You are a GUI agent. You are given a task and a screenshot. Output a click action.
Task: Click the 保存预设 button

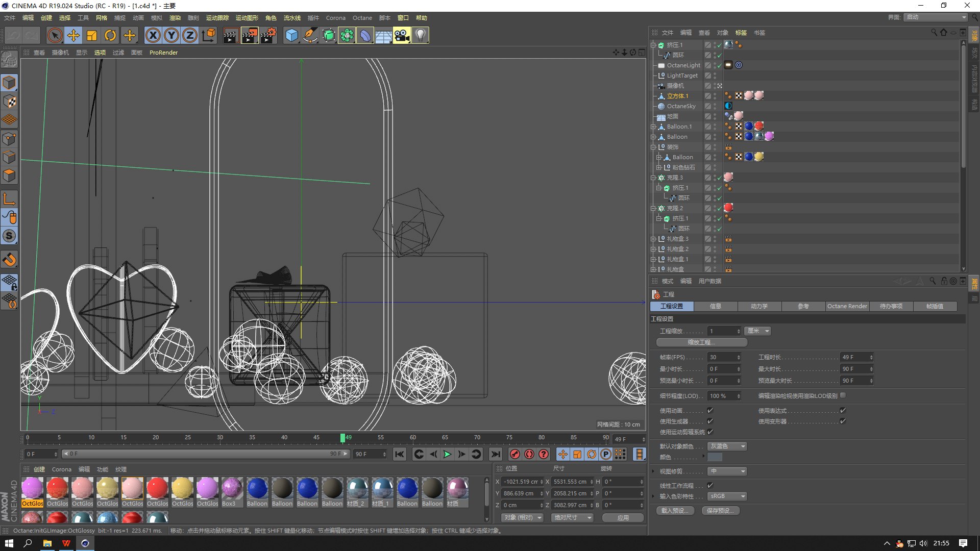(x=720, y=510)
